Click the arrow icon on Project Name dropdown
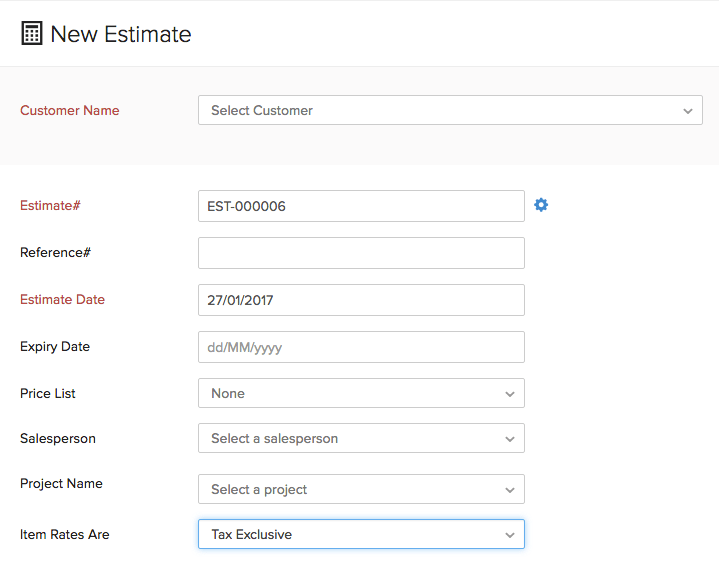 click(509, 490)
